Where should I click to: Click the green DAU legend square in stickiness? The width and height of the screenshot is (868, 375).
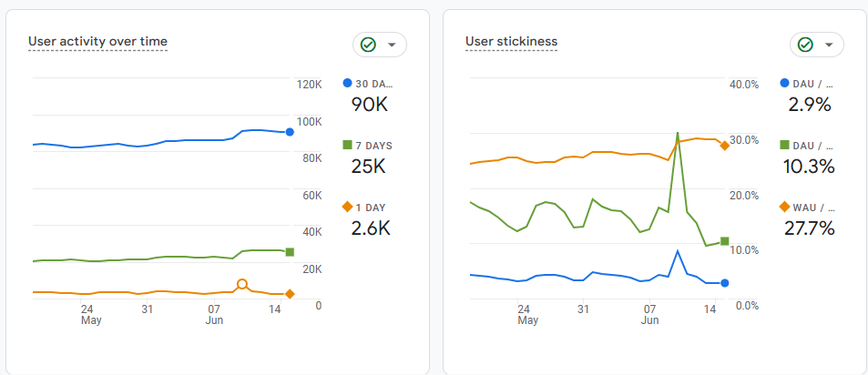tap(784, 146)
